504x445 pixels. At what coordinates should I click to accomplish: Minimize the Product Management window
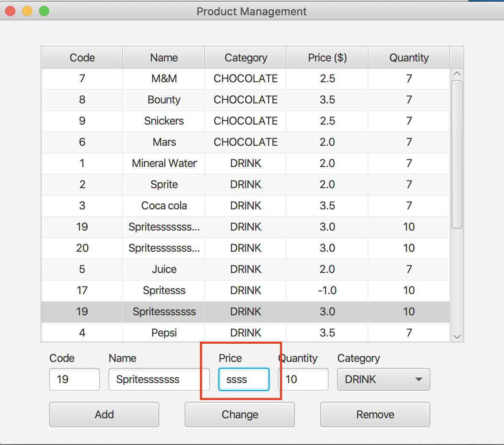pyautogui.click(x=27, y=11)
